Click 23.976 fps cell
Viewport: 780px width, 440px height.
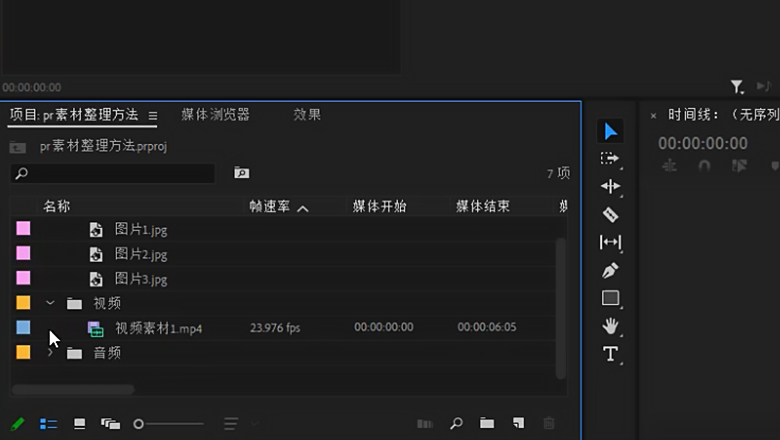pyautogui.click(x=275, y=328)
